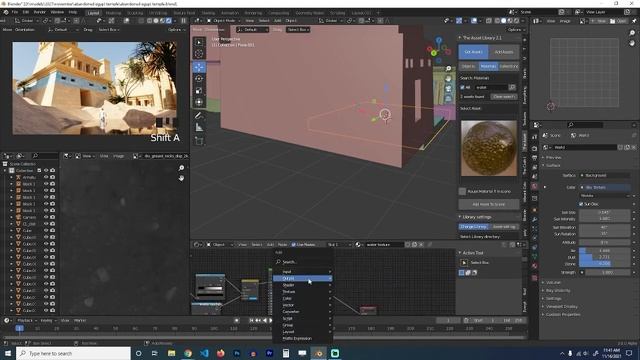Open Firefox from the taskbar
640x360 pixels.
tap(220, 353)
